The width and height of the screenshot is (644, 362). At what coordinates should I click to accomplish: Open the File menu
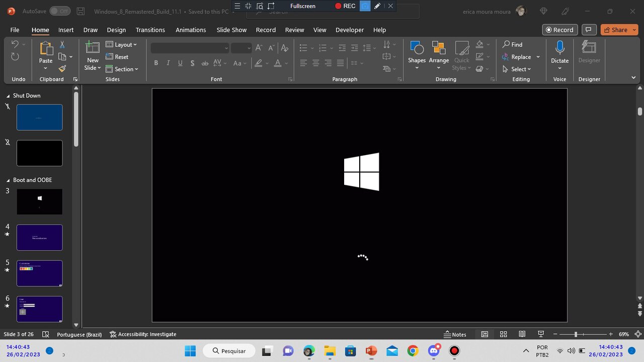tap(15, 30)
